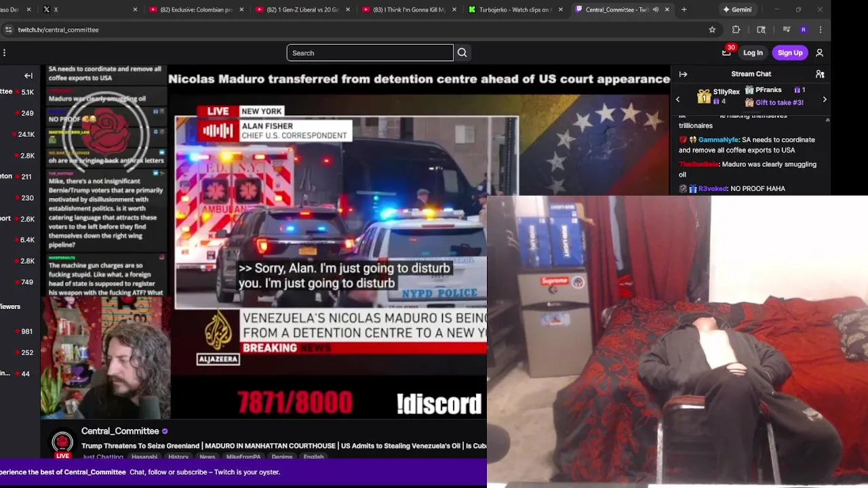The image size is (868, 488).
Task: Focus the Twitch Search input field
Action: (x=370, y=53)
